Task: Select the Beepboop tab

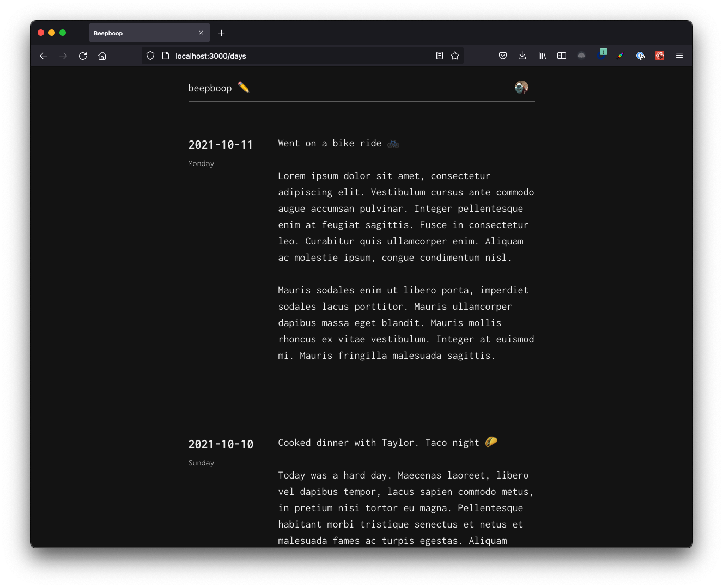Action: 149,33
